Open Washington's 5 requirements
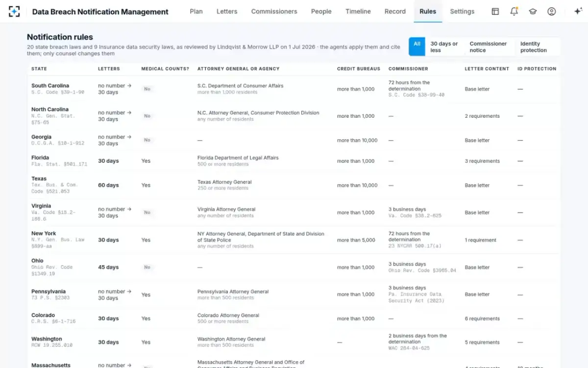The width and height of the screenshot is (588, 368). coord(482,342)
